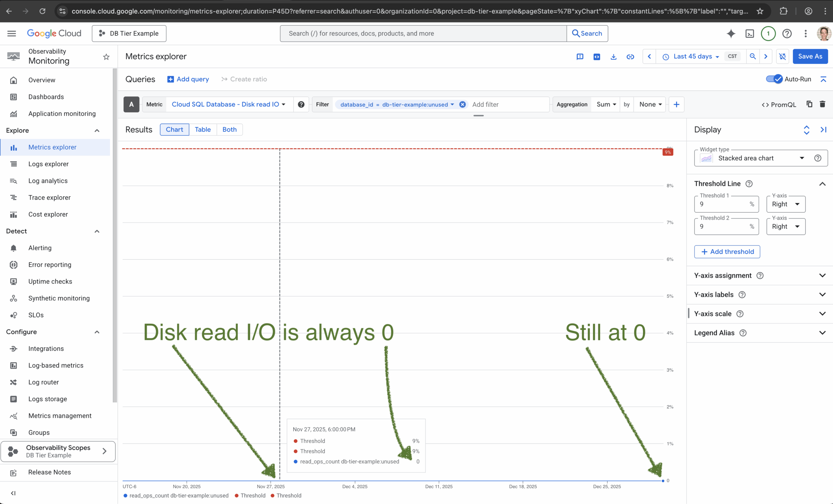The width and height of the screenshot is (833, 504).
Task: Toggle the Auto-Run switch
Action: click(x=774, y=79)
